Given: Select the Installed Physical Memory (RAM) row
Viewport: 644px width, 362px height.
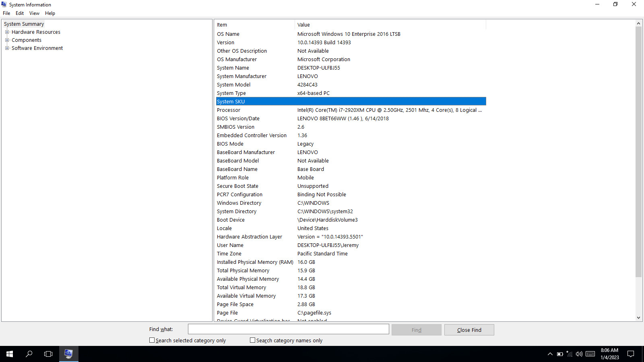Looking at the screenshot, I should 351,262.
